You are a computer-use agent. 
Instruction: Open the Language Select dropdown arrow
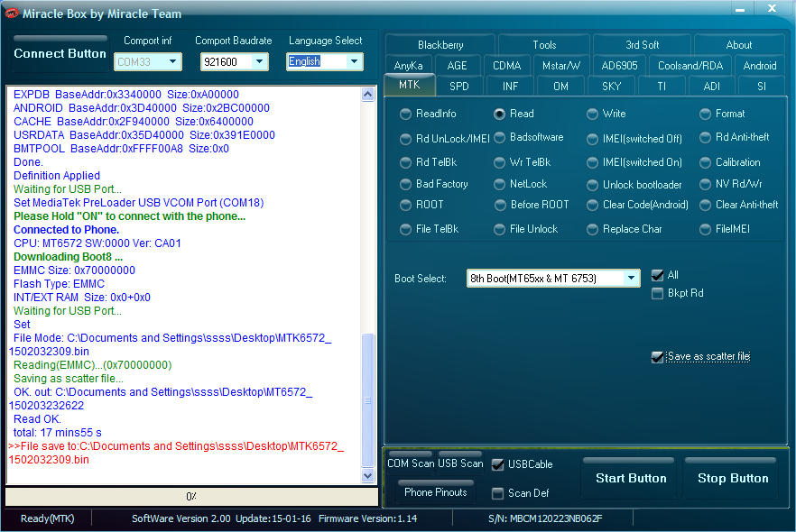(x=354, y=62)
